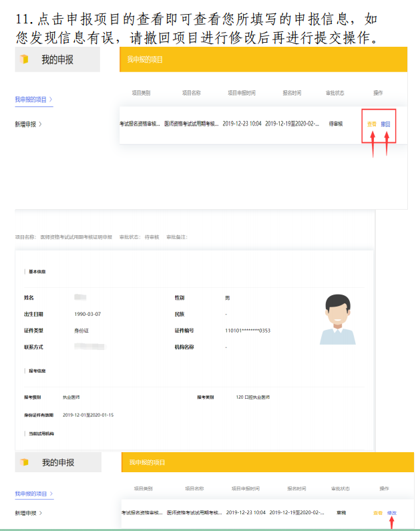Click the yellow cube icon beside 我的申报 in upper screenshot

click(x=25, y=60)
